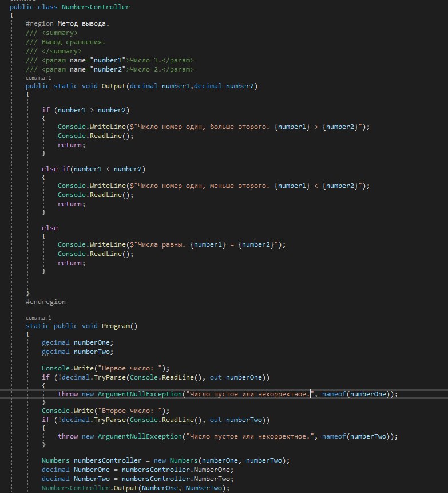Open the 'ссылка: 1' CodeLens above Program method
This screenshot has width=448, height=493.
[x=38, y=318]
